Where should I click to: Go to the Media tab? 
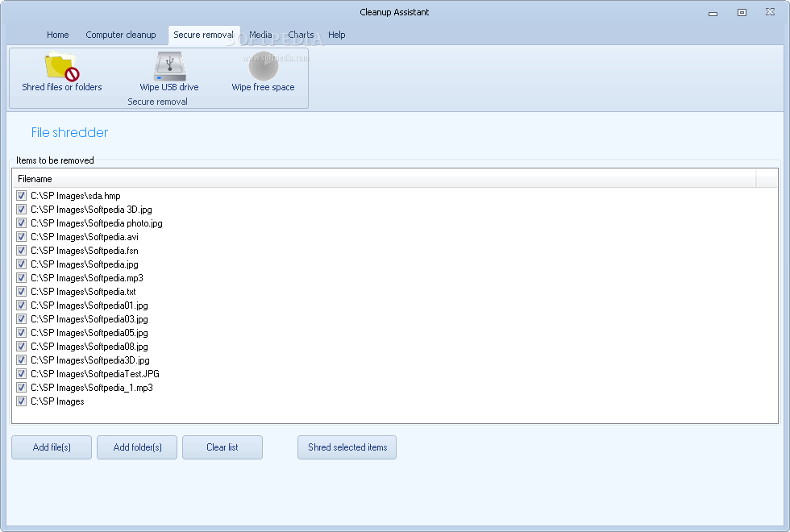[260, 35]
